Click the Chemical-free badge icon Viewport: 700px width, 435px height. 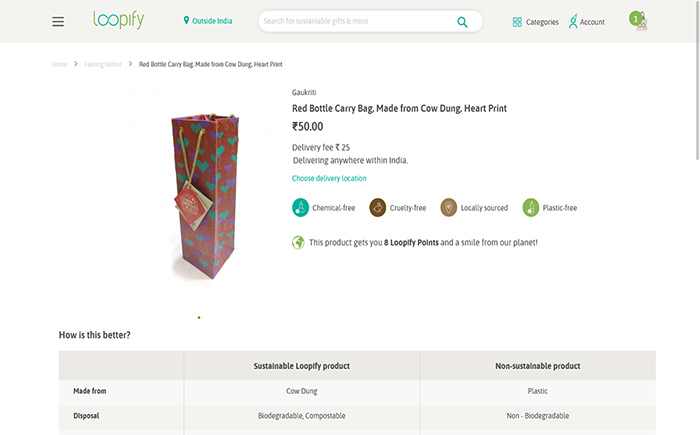pos(300,208)
